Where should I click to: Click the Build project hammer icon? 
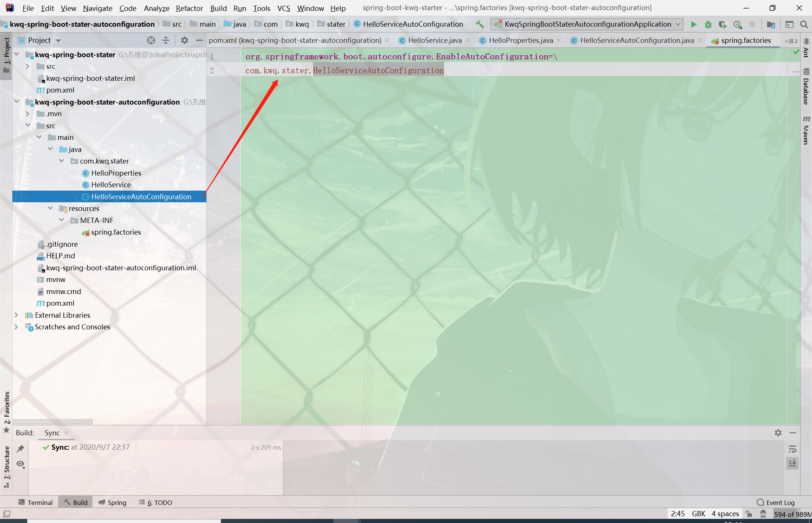click(x=480, y=24)
